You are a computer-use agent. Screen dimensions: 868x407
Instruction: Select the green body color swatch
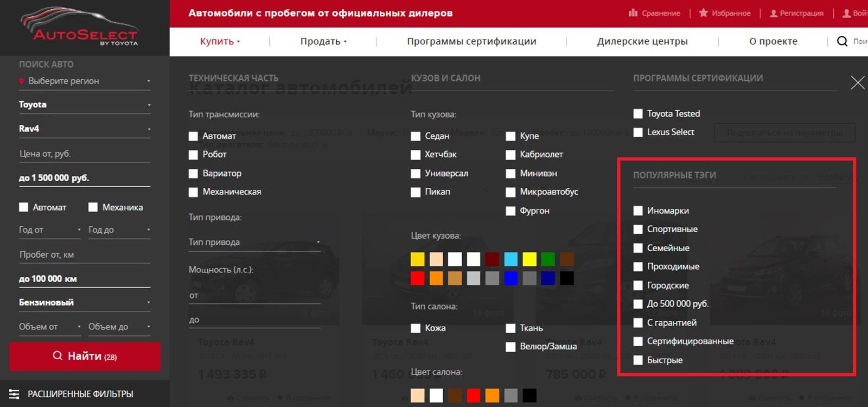tap(548, 259)
